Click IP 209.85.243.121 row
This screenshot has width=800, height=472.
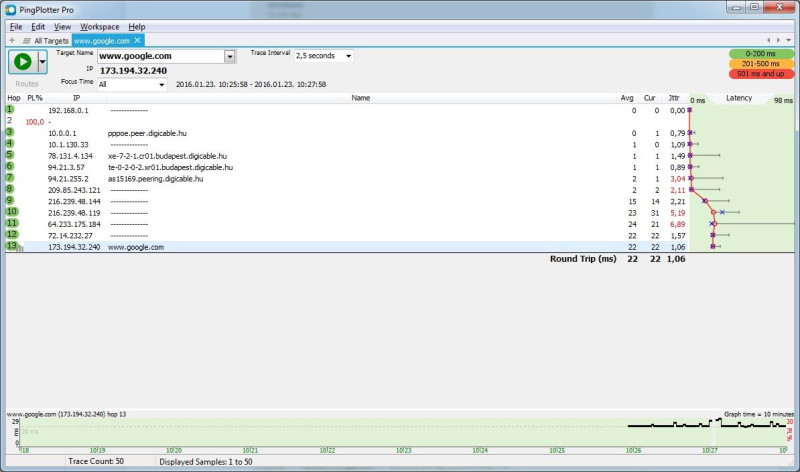click(x=74, y=190)
